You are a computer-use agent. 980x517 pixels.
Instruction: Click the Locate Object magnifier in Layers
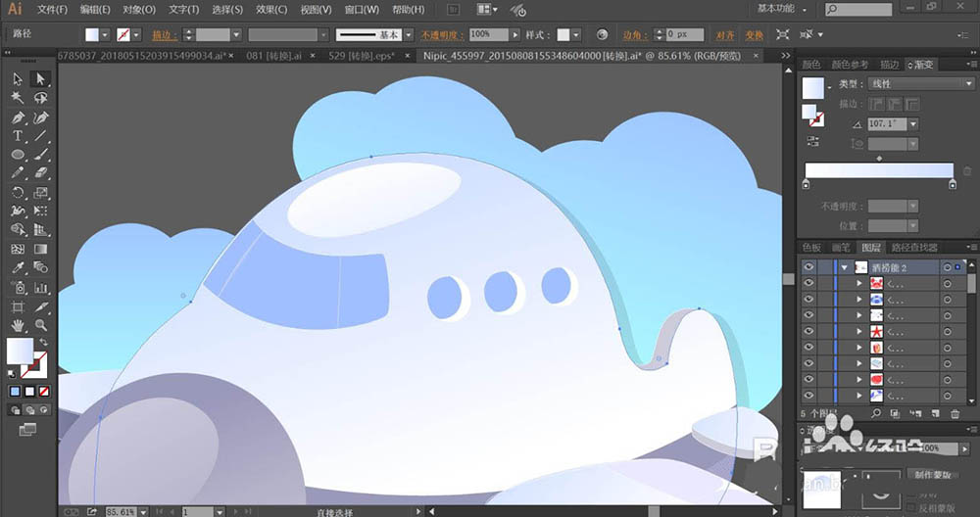tap(876, 413)
